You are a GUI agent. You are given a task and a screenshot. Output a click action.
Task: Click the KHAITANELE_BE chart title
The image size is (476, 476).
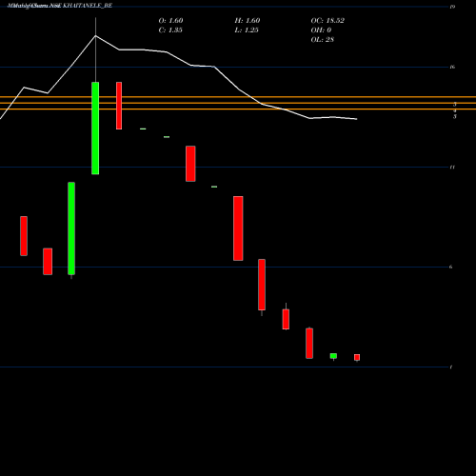click(x=60, y=6)
